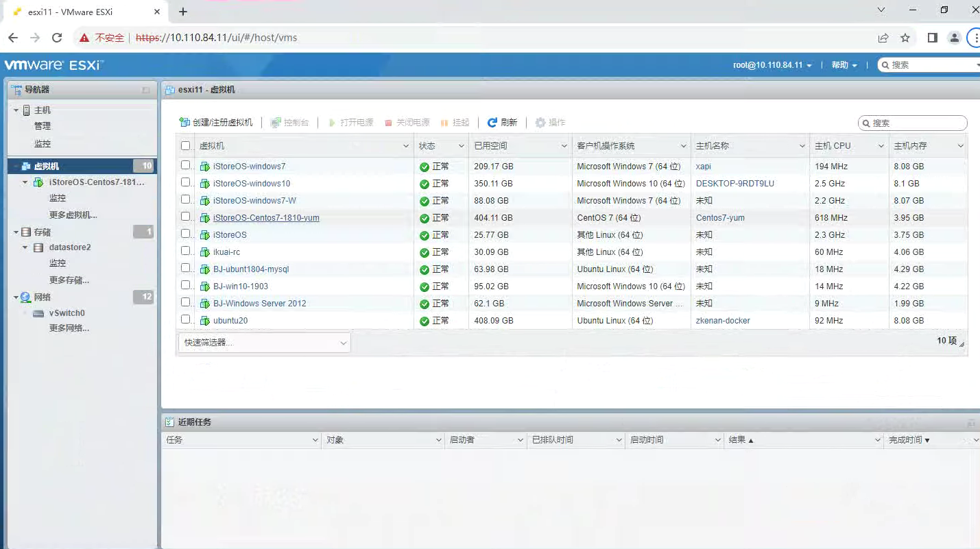Click the VM table search field

(913, 123)
